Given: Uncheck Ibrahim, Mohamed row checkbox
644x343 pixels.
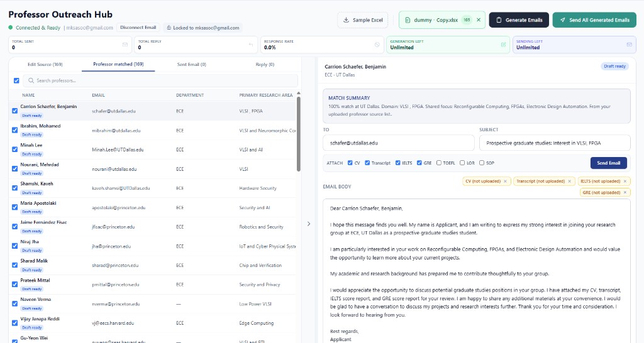Looking at the screenshot, I should [x=15, y=130].
